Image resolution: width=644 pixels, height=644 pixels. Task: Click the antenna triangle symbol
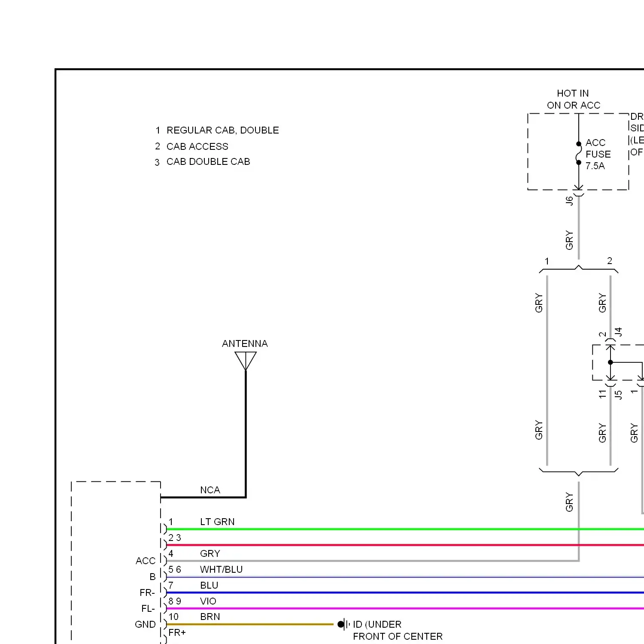click(246, 361)
